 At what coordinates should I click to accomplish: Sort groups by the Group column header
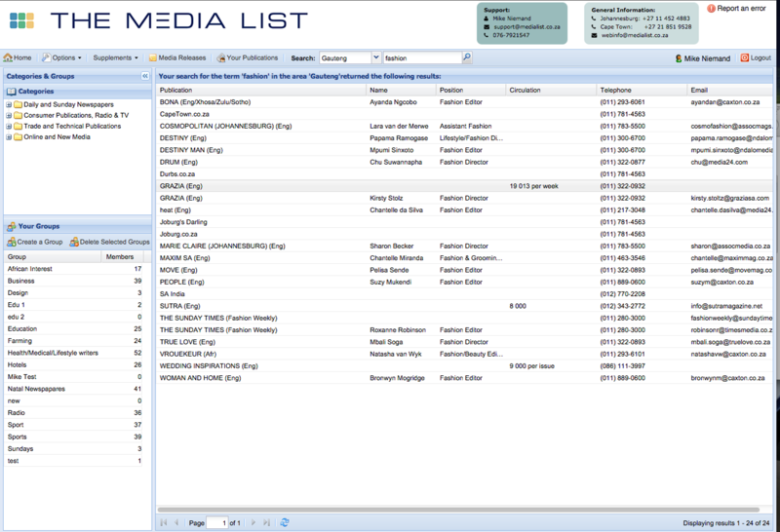click(x=53, y=256)
